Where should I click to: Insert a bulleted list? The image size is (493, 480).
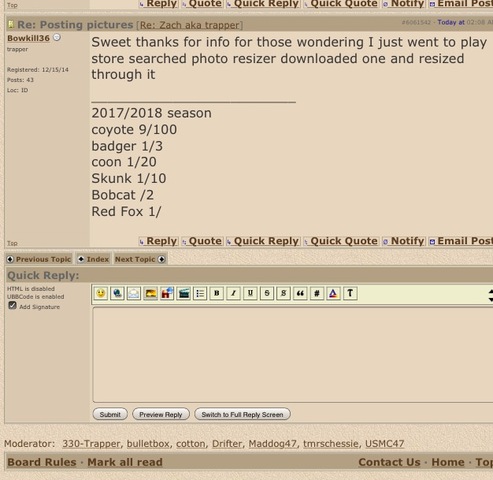200,293
